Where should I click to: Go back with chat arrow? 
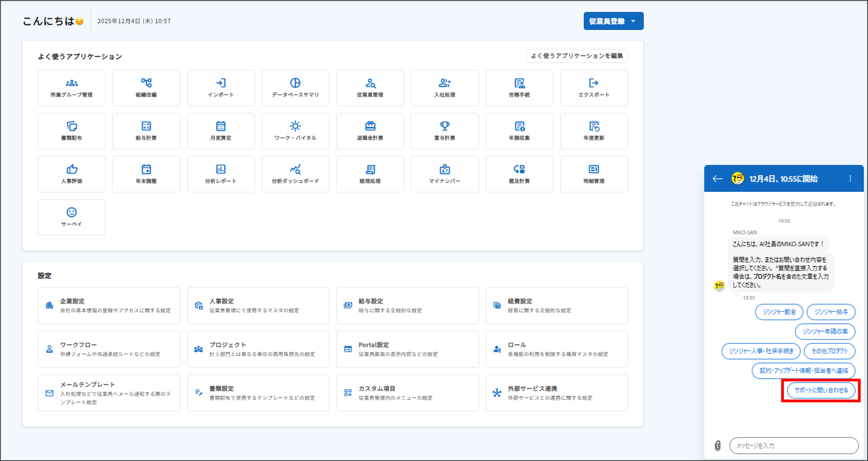click(x=717, y=179)
